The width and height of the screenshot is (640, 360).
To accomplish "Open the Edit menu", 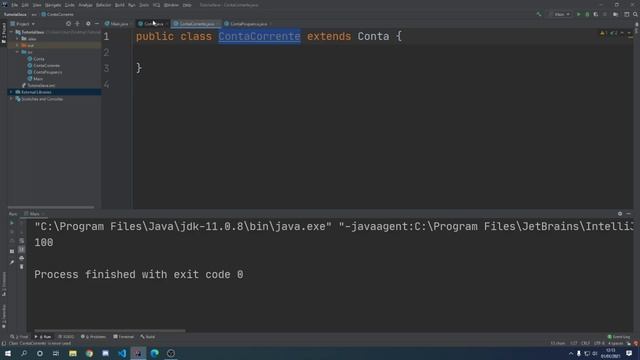I will 25,5.
